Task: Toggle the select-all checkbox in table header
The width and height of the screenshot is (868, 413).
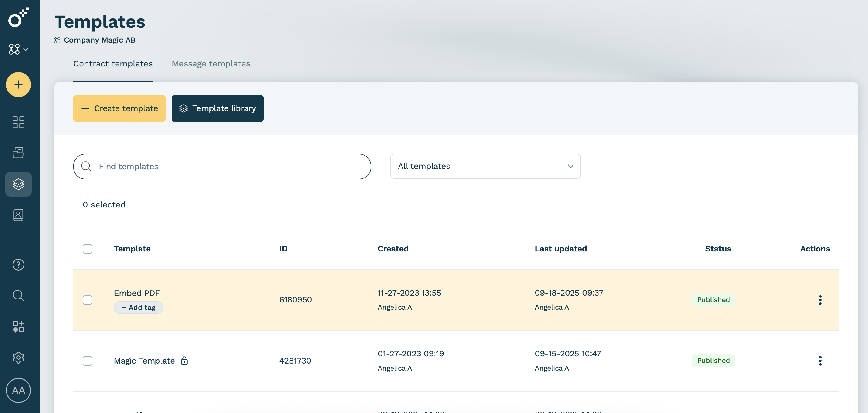Action: point(88,249)
